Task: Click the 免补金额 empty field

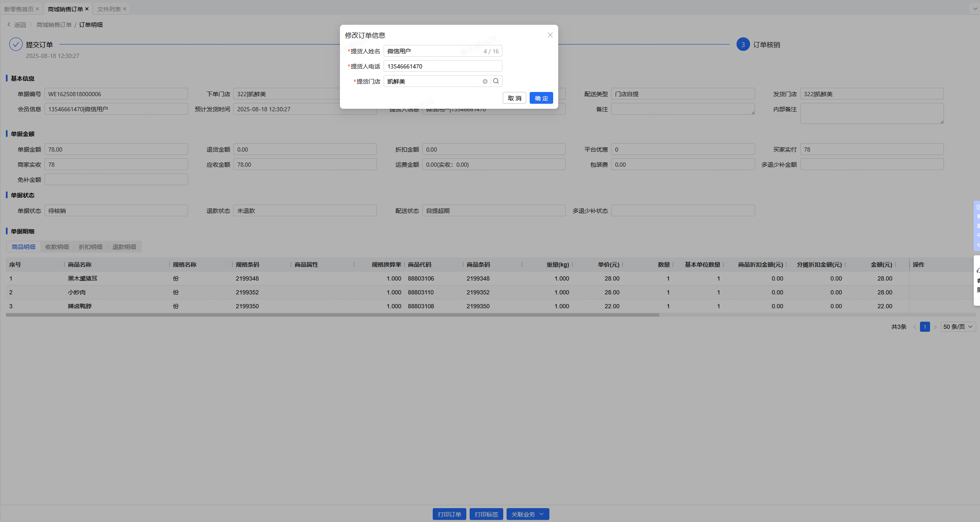Action: (x=116, y=180)
